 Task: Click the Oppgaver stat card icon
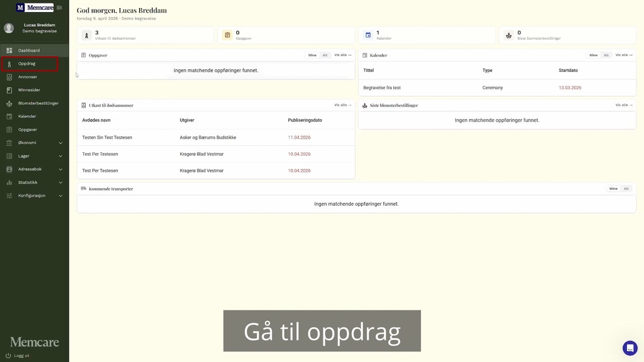coord(227,35)
